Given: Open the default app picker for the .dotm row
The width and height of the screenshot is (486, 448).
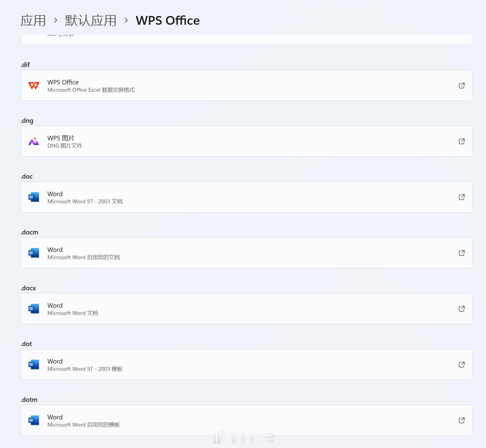Looking at the screenshot, I should [x=462, y=420].
